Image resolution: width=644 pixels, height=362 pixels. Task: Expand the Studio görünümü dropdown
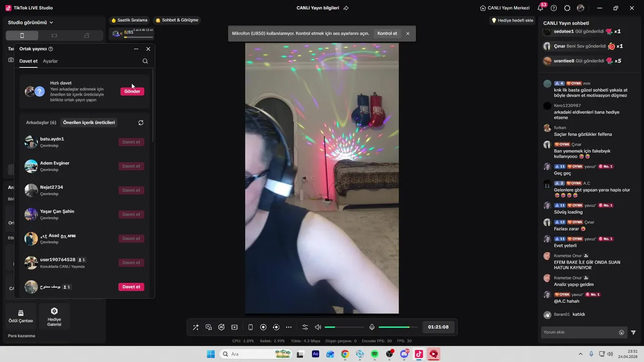[x=31, y=23]
